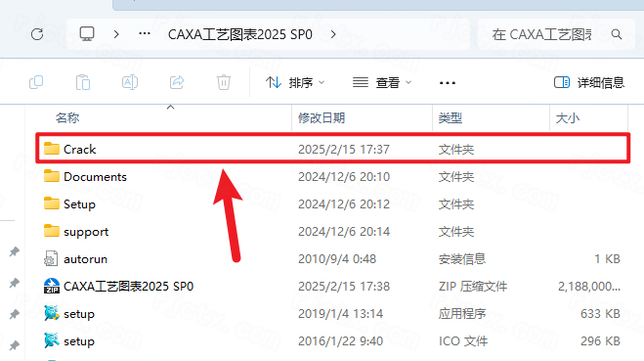Click the 安装信息 type cell
644x361 pixels.
pyautogui.click(x=462, y=259)
